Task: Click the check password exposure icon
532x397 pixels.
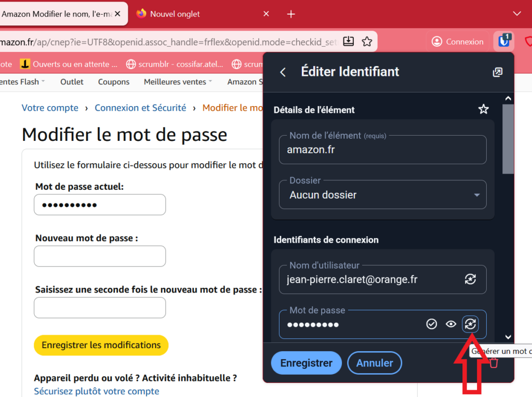Action: point(432,324)
